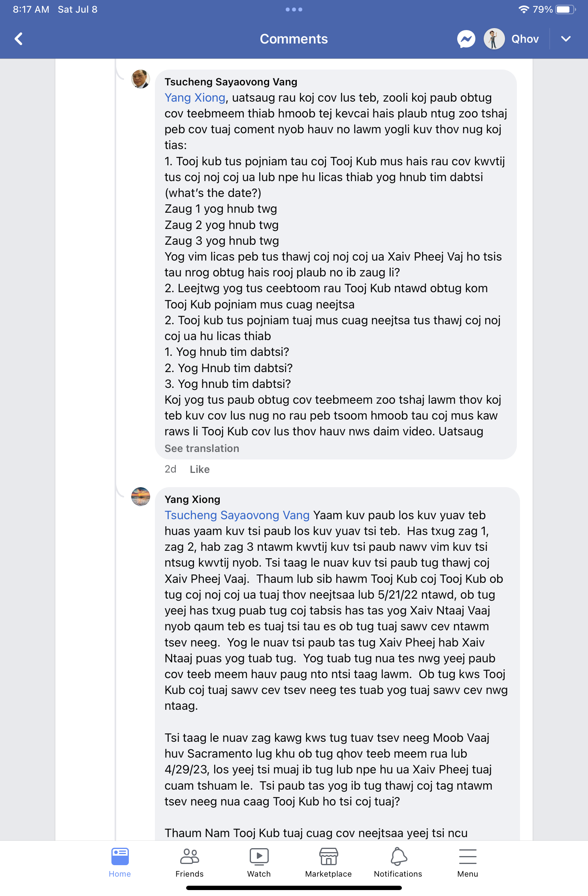588x896 pixels.
Task: Go to the Home tab
Action: (x=120, y=862)
